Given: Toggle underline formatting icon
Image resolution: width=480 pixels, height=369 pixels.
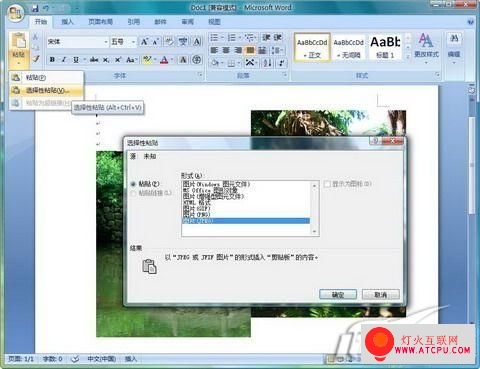Looking at the screenshot, I should click(x=76, y=60).
